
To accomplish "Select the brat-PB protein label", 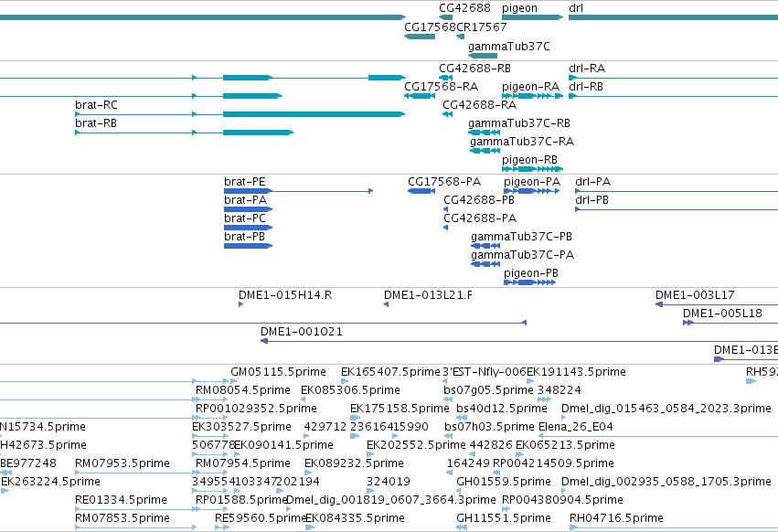I will coord(244,237).
